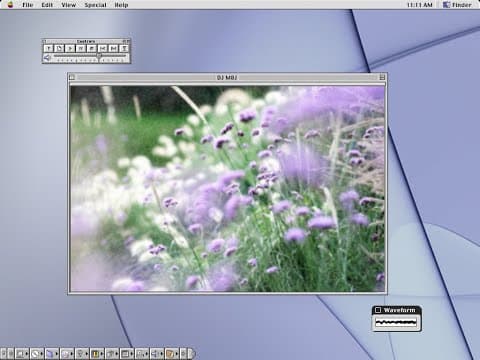Expand the blue folder module dropdown arrow
The width and height of the screenshot is (480, 360).
coord(57,353)
